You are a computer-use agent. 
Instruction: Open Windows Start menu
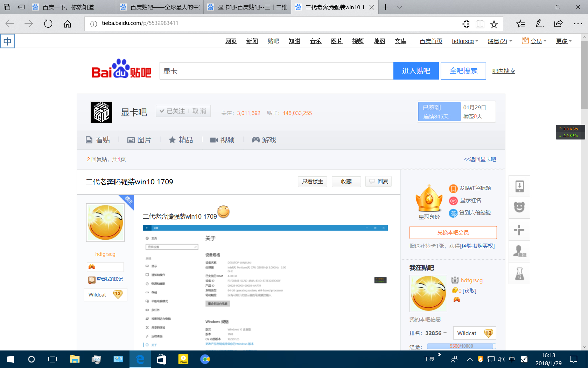tap(10, 359)
